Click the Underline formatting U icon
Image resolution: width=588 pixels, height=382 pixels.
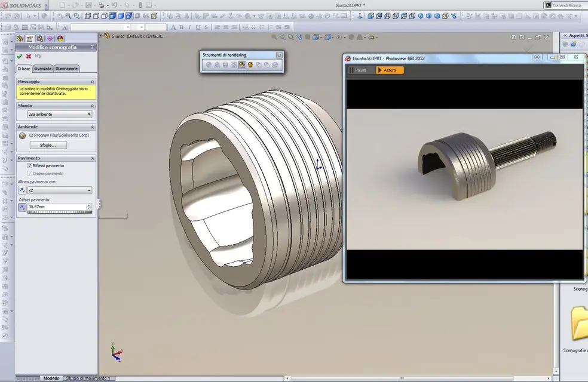pos(198,27)
